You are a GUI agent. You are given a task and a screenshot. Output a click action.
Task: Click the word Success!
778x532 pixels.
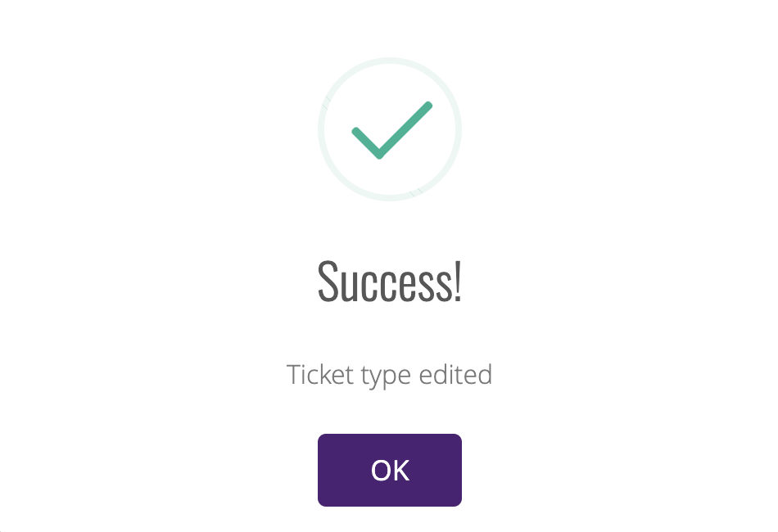click(x=390, y=281)
